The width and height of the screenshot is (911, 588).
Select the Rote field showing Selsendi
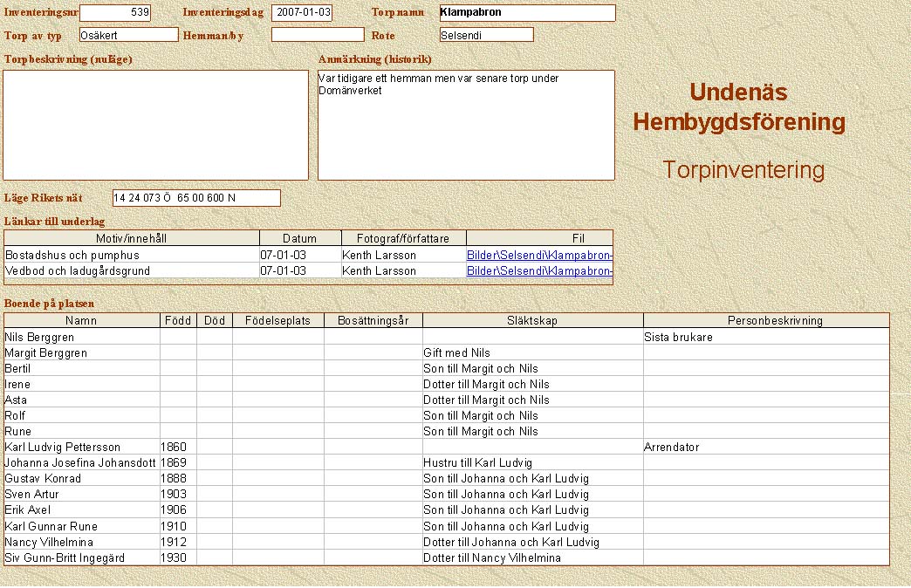pyautogui.click(x=486, y=35)
